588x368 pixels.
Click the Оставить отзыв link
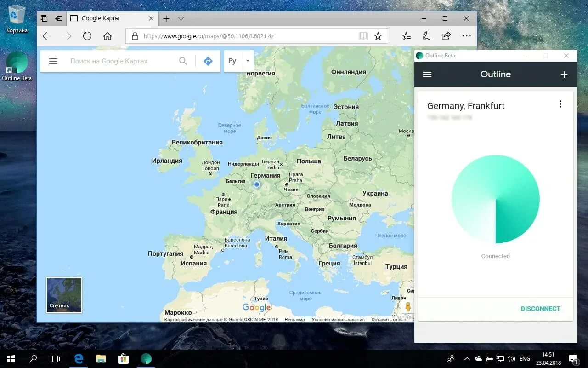[389, 319]
